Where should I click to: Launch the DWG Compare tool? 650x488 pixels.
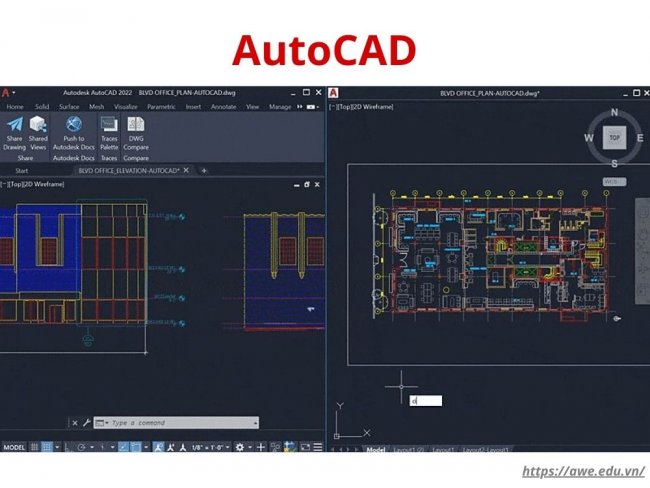[x=136, y=124]
